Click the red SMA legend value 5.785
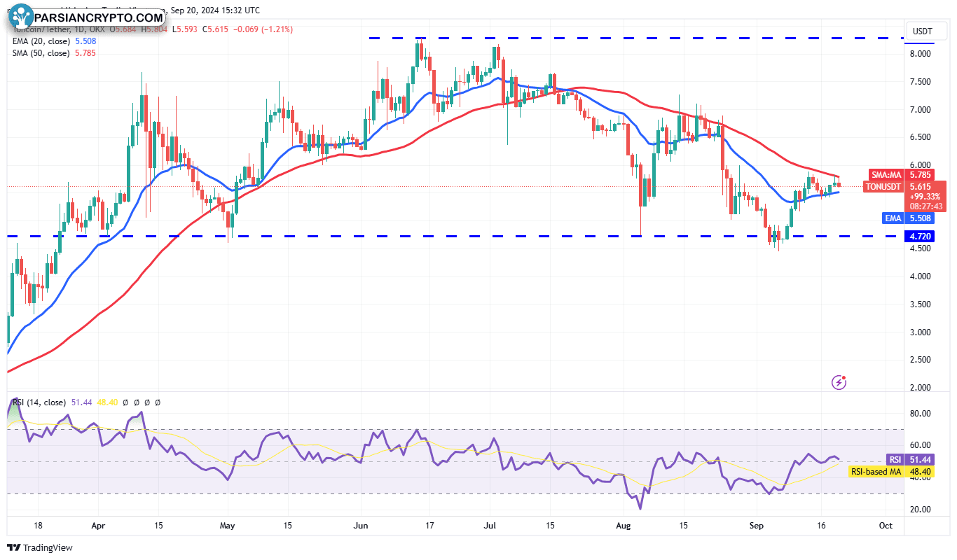This screenshot has width=957, height=560. tap(85, 52)
